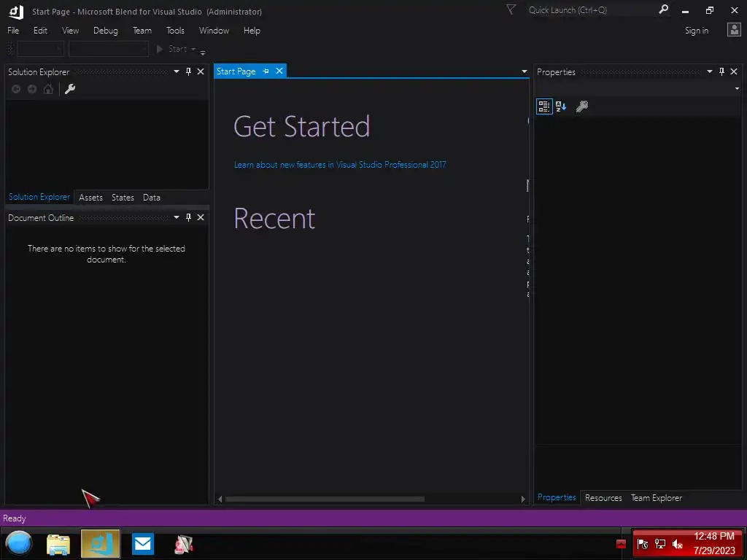This screenshot has height=560, width=747.
Task: Switch to the Team Explorer tab
Action: coord(656,497)
